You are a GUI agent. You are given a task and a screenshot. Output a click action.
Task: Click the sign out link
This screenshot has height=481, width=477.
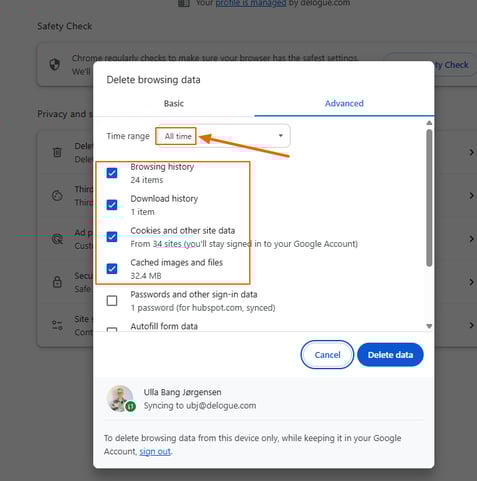click(155, 451)
